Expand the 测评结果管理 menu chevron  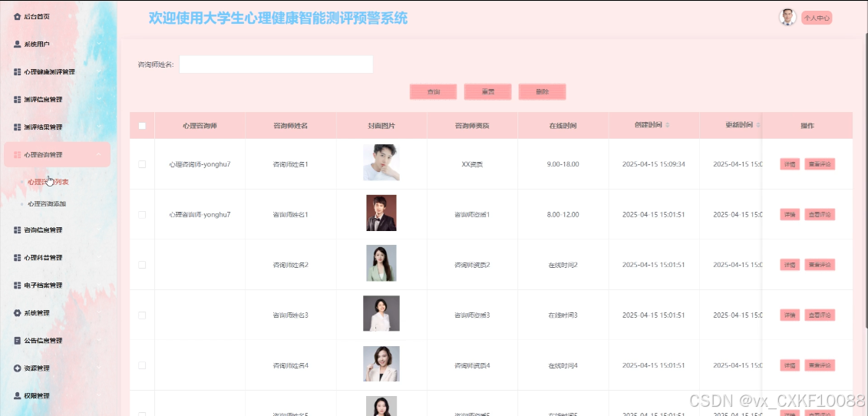[x=98, y=127]
